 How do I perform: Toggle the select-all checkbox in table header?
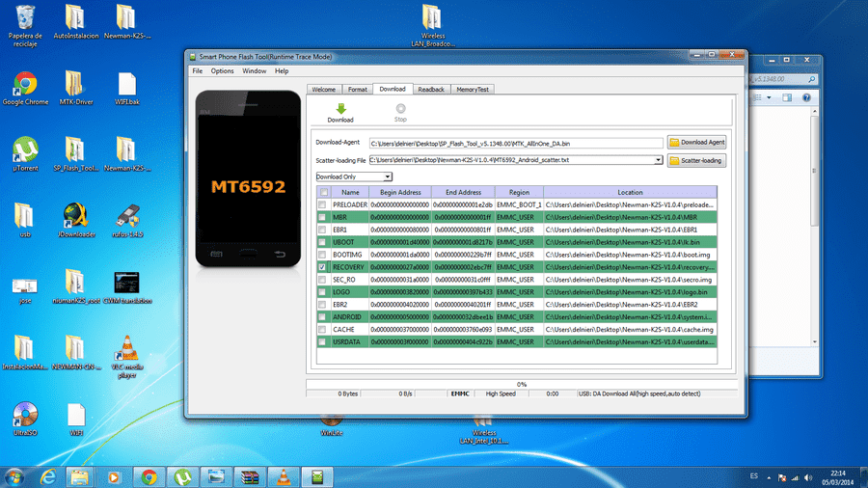click(324, 193)
